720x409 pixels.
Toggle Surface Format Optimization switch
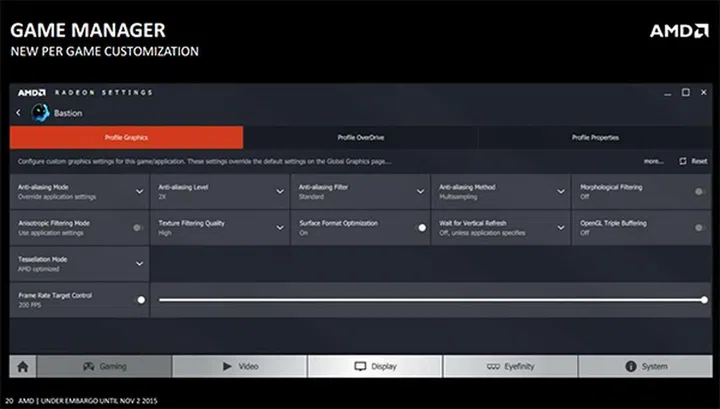tap(421, 228)
